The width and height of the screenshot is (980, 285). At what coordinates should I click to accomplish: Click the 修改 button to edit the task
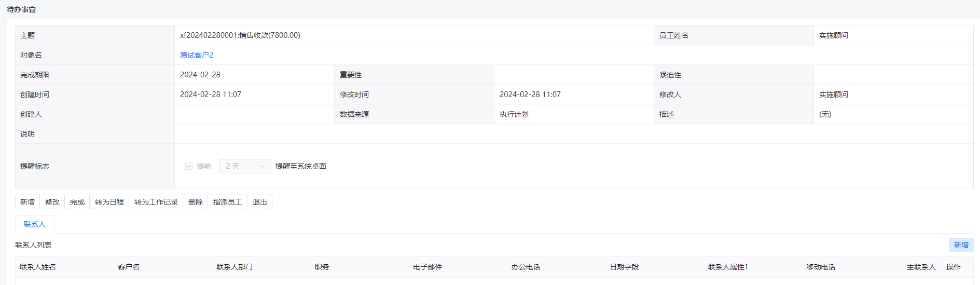click(x=52, y=202)
